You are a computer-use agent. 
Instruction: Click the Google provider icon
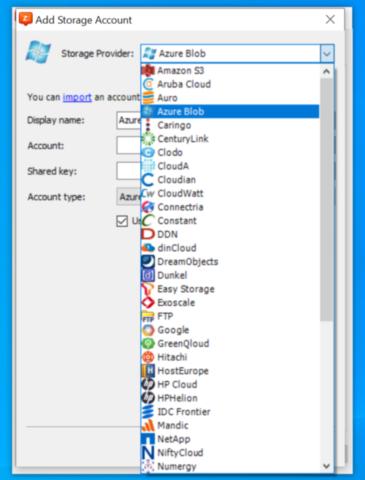tap(148, 330)
